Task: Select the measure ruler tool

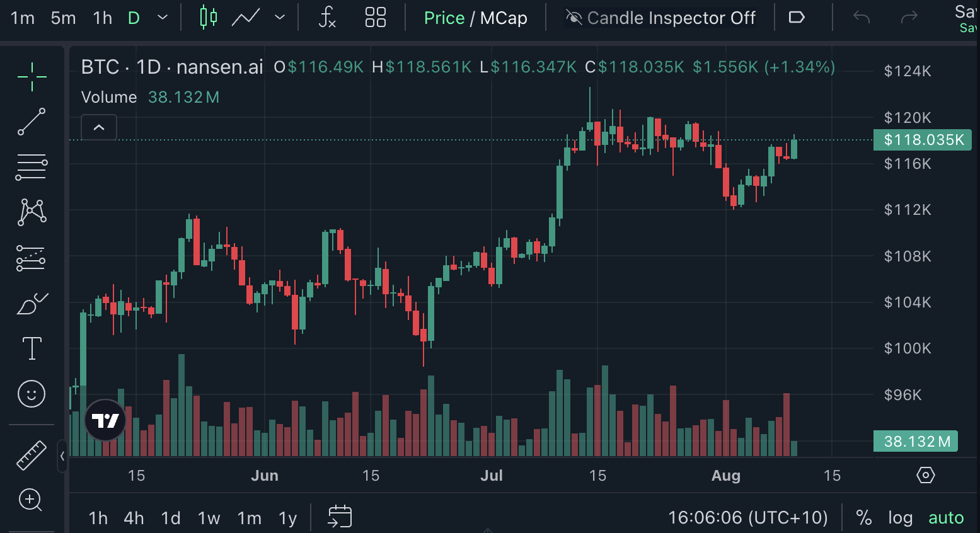Action: (32, 455)
